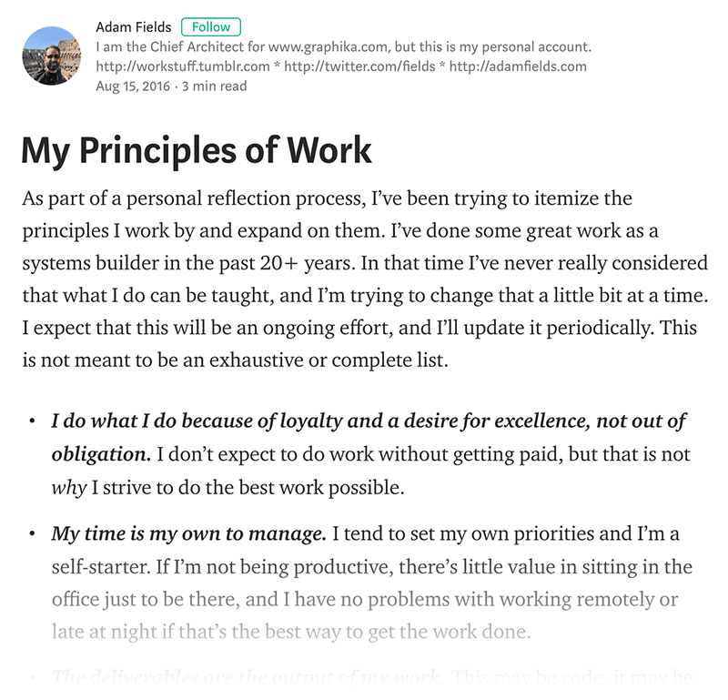The image size is (728, 700).
Task: Click the italic word 'why'
Action: click(x=69, y=488)
